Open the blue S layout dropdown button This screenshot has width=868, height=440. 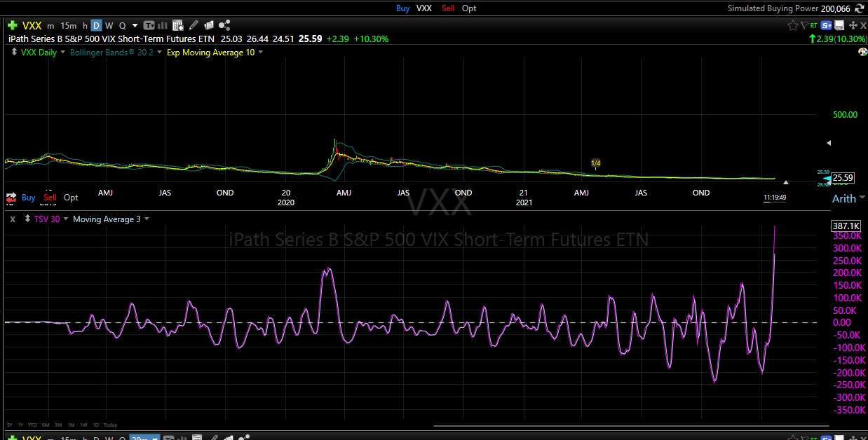point(827,25)
